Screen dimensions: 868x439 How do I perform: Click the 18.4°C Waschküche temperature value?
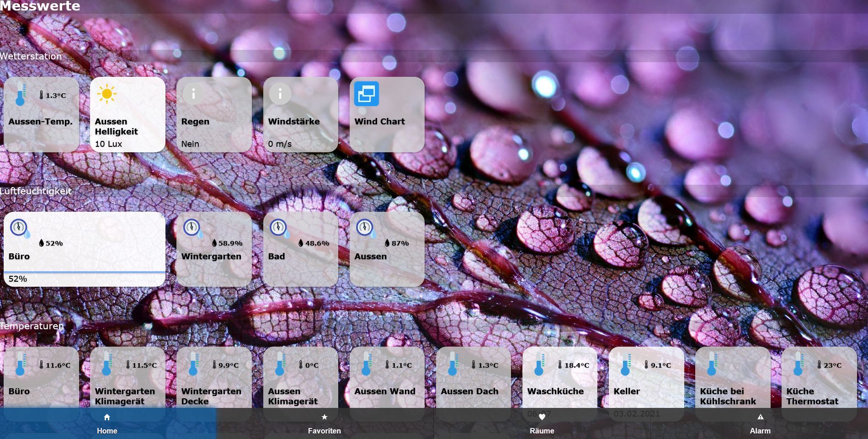(577, 365)
